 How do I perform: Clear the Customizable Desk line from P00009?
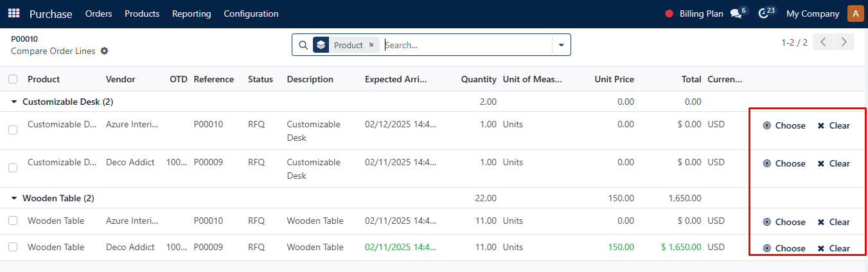[833, 163]
